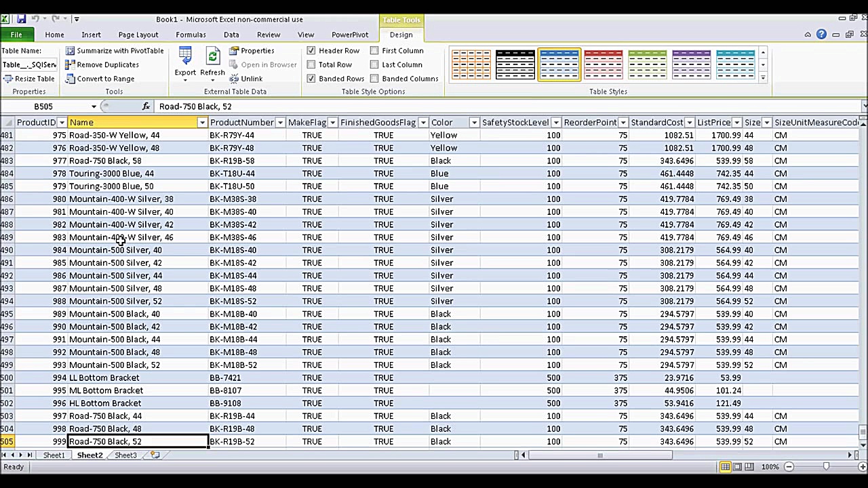Click the Undo icon in Quick Access Toolbar

35,19
